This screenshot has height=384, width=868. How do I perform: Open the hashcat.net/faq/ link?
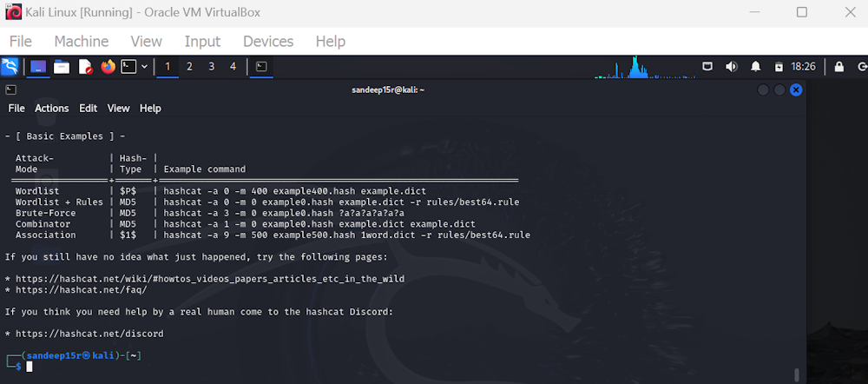pyautogui.click(x=81, y=290)
